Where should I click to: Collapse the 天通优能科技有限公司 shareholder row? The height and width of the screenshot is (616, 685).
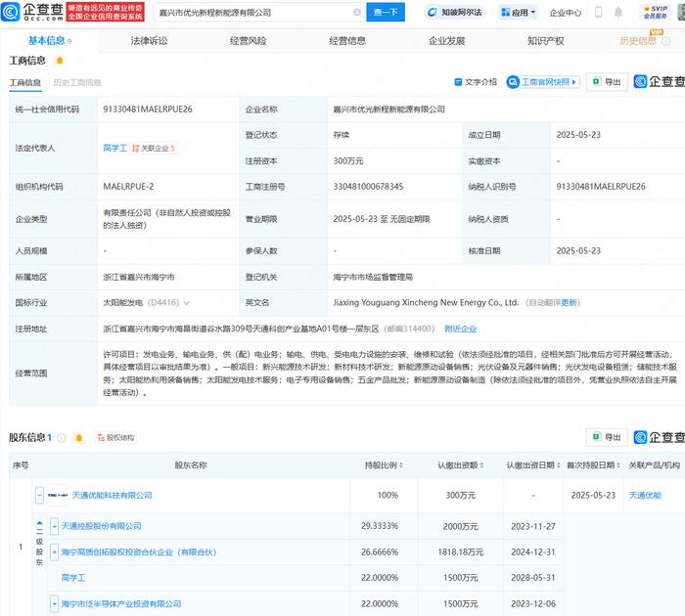pos(40,495)
